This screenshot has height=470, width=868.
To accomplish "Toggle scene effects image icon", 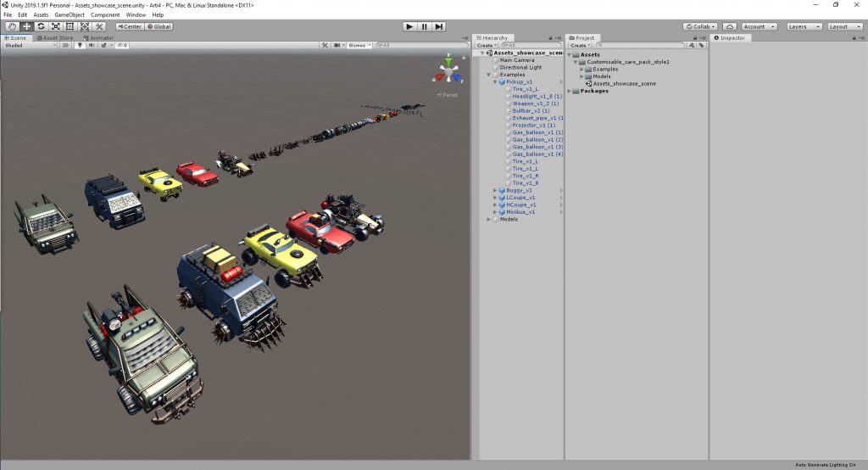I will click(103, 46).
